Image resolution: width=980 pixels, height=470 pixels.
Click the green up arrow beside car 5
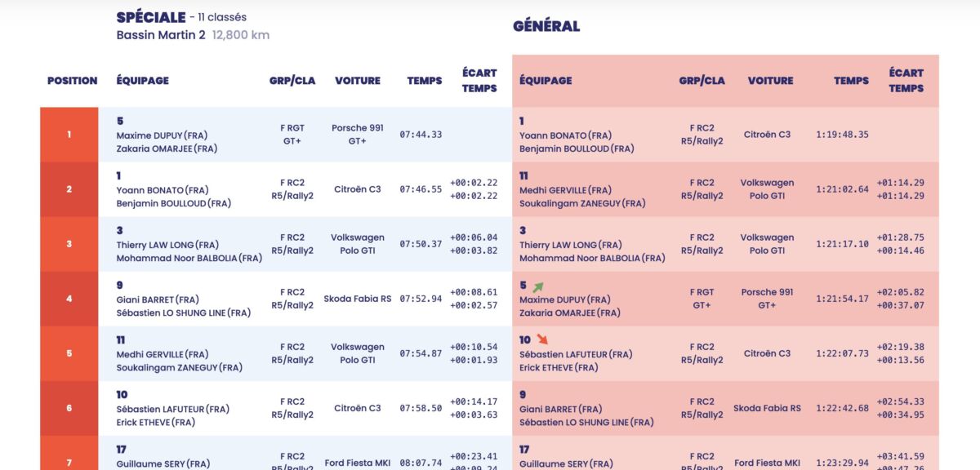[537, 287]
